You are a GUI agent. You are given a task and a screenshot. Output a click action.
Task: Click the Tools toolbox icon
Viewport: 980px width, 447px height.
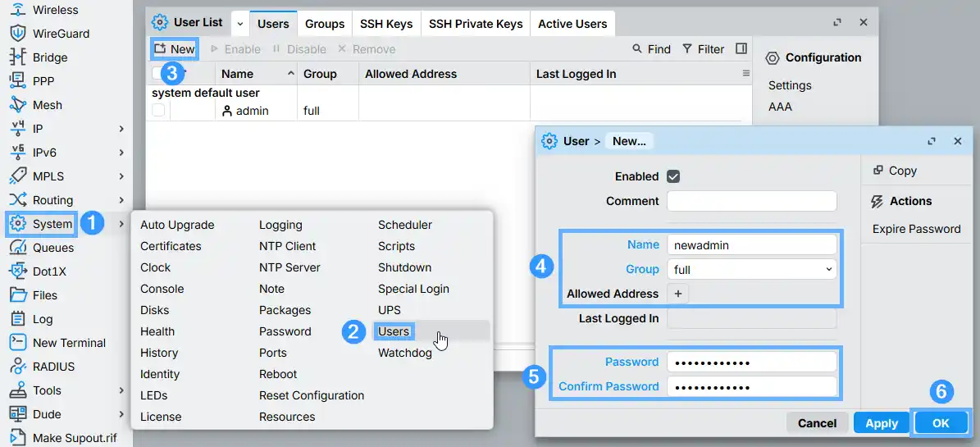point(18,390)
